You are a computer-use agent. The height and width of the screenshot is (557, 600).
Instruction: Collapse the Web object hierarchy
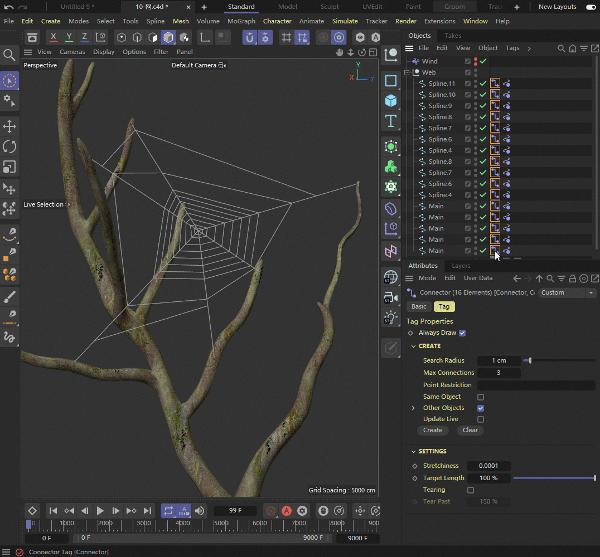point(407,73)
